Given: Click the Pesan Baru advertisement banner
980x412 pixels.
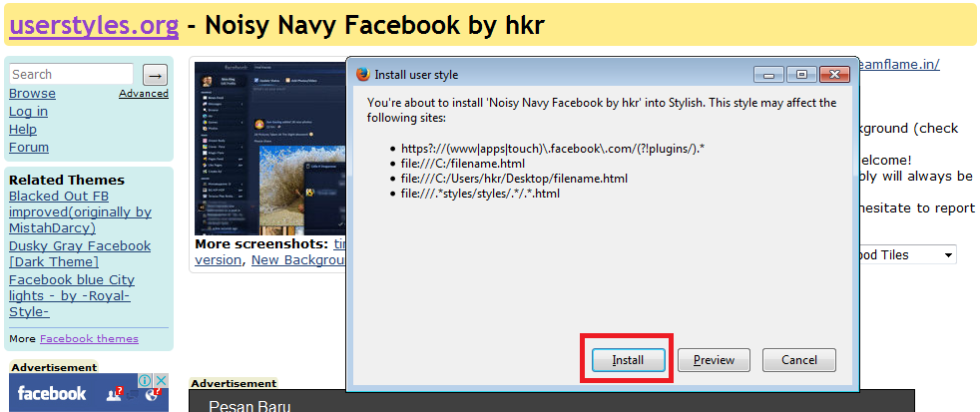Looking at the screenshot, I should 551,401.
